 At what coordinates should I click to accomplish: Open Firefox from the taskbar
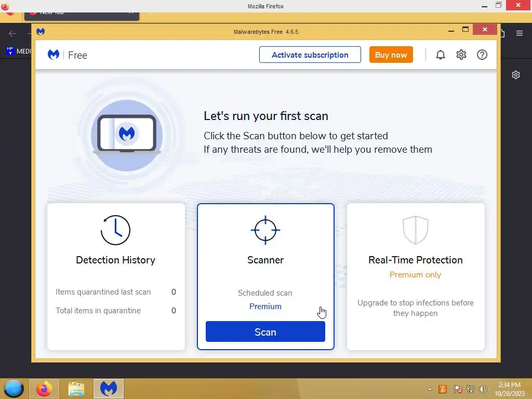click(44, 389)
